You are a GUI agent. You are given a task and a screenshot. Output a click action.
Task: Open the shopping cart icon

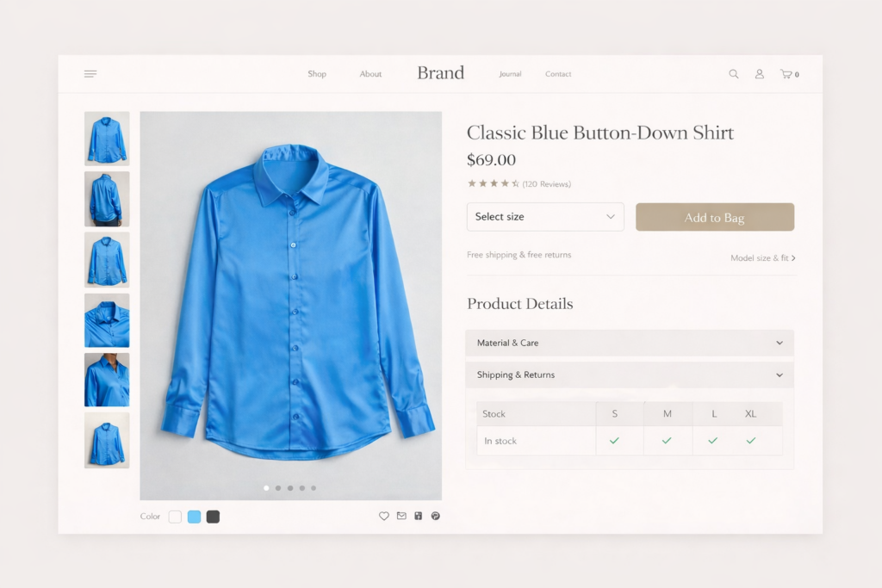pos(786,74)
